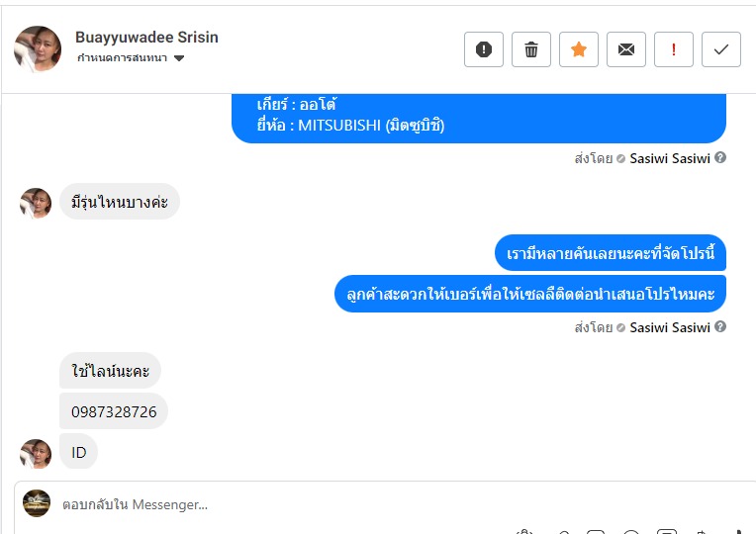Mark conversation as spam with the octagon icon
Image resolution: width=756 pixels, height=534 pixels.
(x=484, y=49)
